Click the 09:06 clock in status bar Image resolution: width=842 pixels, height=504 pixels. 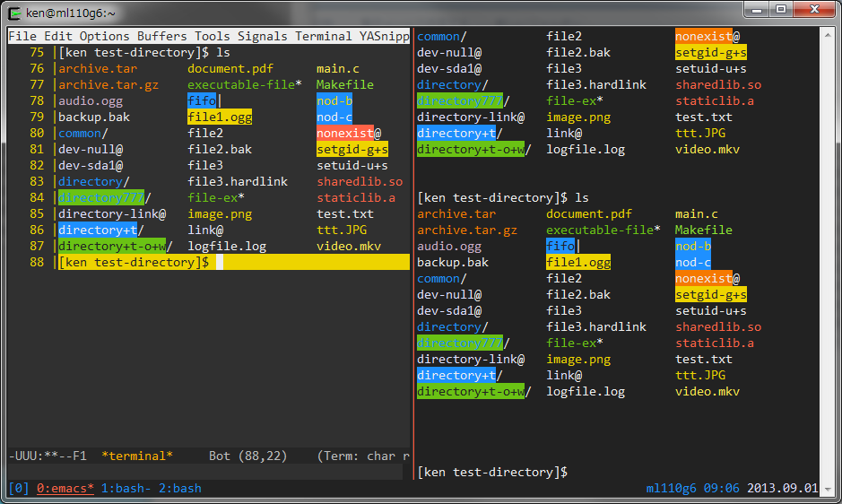coord(721,489)
